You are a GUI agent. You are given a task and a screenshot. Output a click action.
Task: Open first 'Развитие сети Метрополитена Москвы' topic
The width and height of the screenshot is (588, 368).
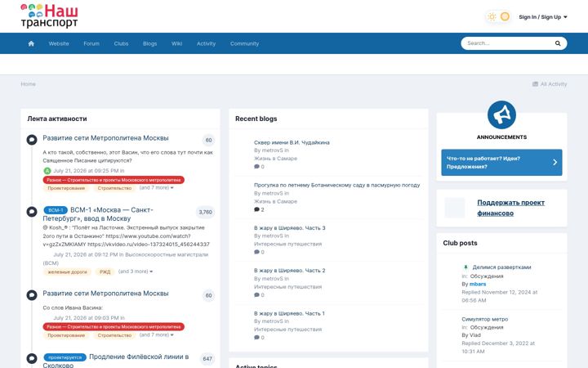coord(105,138)
